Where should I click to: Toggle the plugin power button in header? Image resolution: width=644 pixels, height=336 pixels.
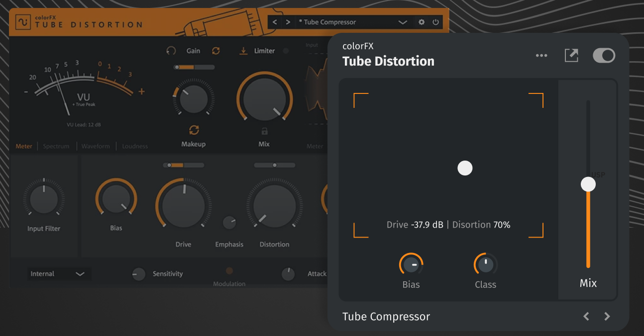pyautogui.click(x=435, y=22)
